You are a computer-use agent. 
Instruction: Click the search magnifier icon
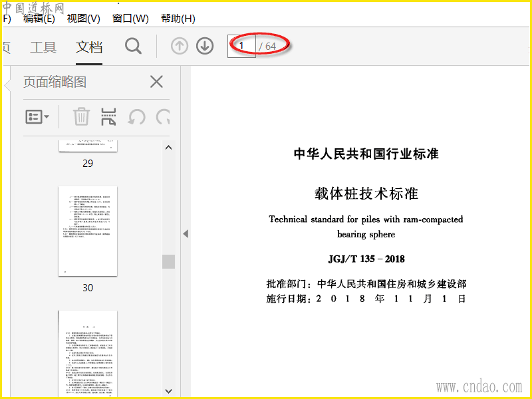(133, 46)
